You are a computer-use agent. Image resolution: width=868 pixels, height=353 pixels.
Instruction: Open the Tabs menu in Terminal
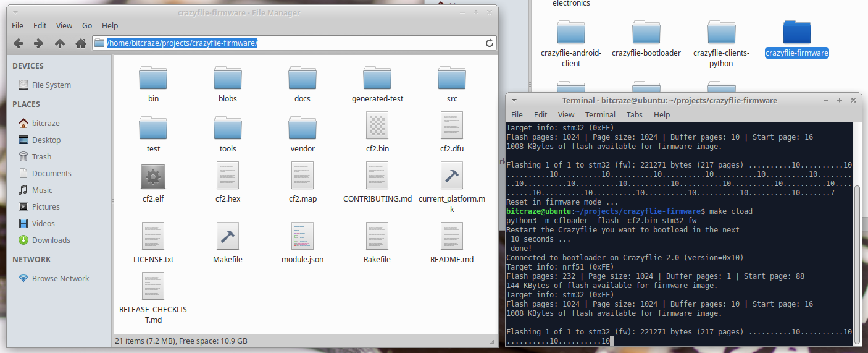pyautogui.click(x=634, y=114)
